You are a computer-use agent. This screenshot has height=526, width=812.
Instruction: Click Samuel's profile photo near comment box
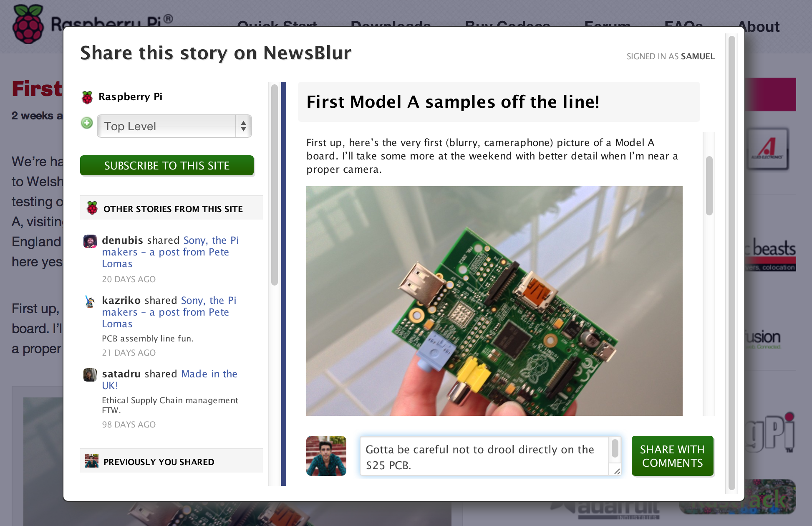tap(326, 456)
